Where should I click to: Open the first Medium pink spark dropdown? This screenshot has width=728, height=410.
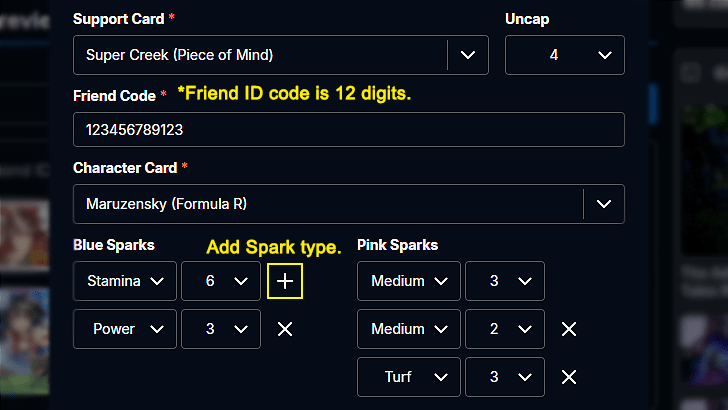[409, 281]
